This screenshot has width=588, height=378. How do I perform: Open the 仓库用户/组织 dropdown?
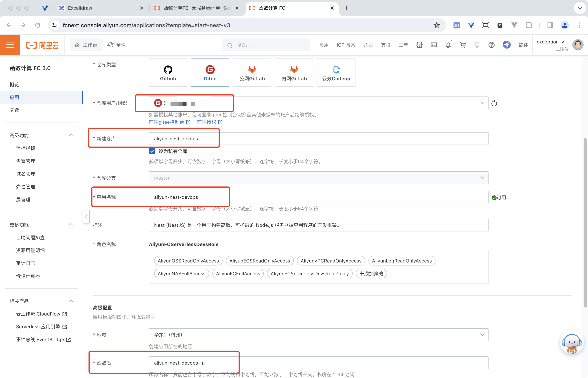tap(318, 103)
